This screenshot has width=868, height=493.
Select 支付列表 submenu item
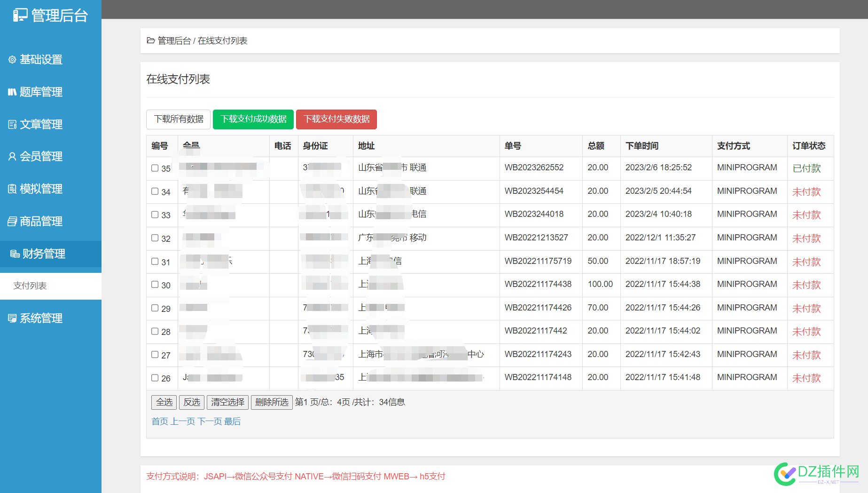(51, 286)
